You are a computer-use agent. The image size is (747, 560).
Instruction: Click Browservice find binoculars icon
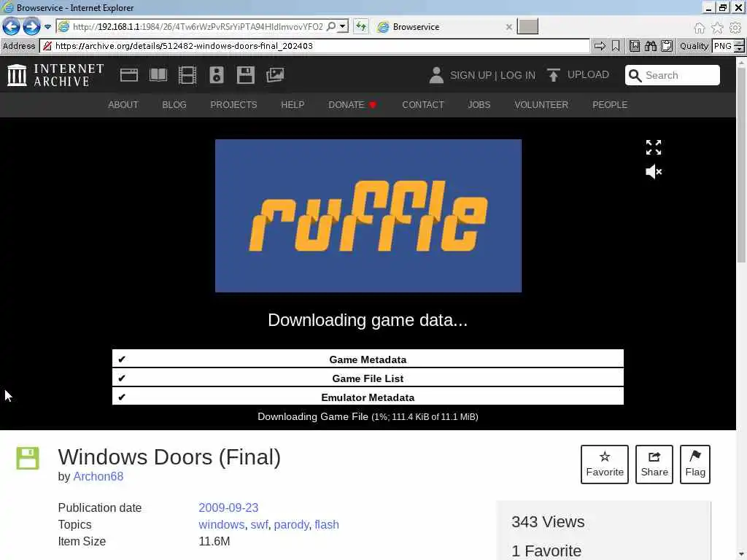coord(650,46)
